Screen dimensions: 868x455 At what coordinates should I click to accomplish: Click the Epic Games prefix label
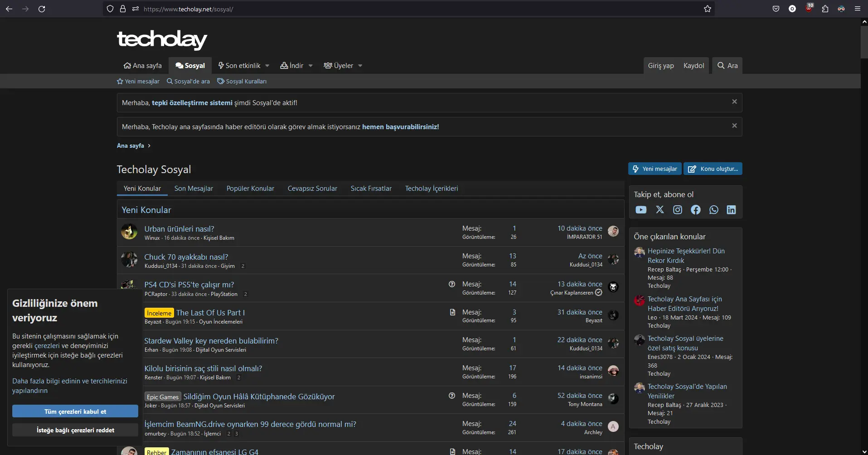pos(163,397)
